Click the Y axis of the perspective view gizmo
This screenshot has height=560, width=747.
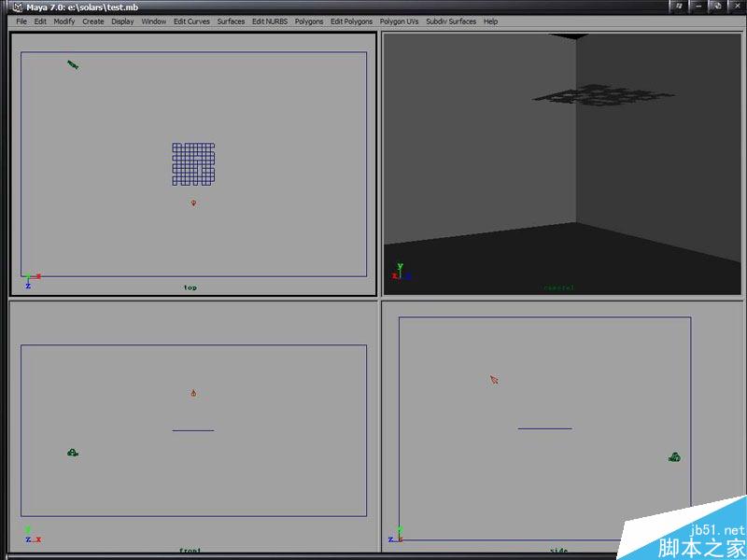click(398, 267)
